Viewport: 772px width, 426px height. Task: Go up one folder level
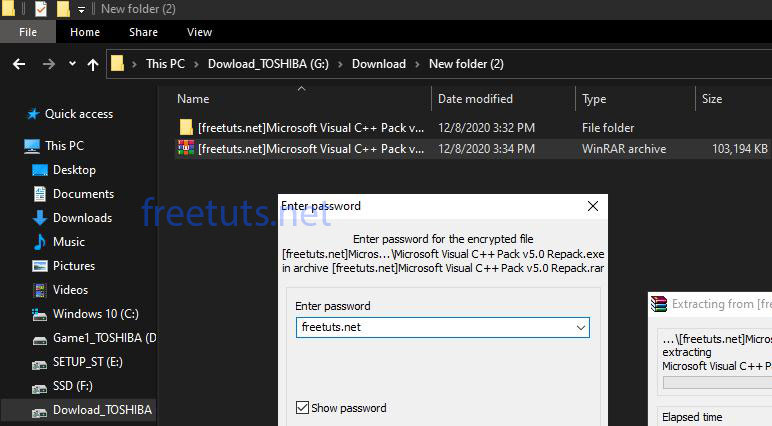[93, 64]
